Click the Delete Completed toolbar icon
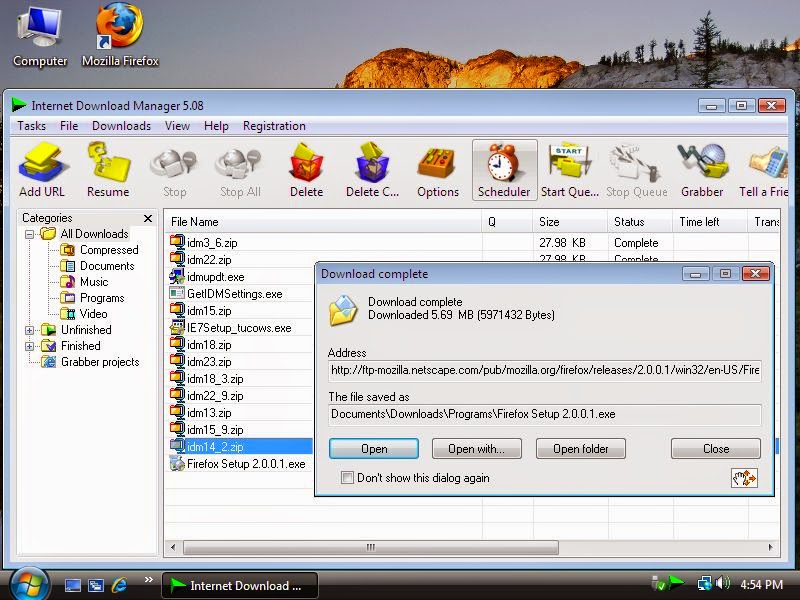800x600 pixels. [x=372, y=170]
